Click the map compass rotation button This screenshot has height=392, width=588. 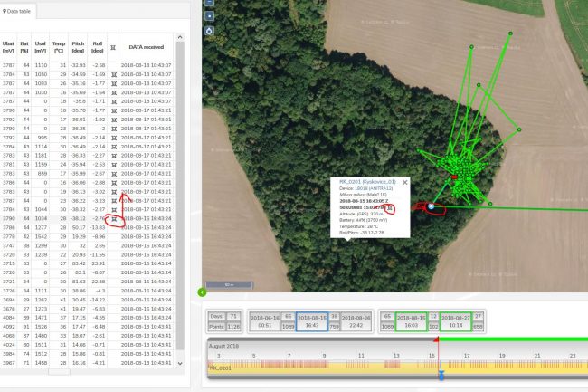(x=210, y=31)
